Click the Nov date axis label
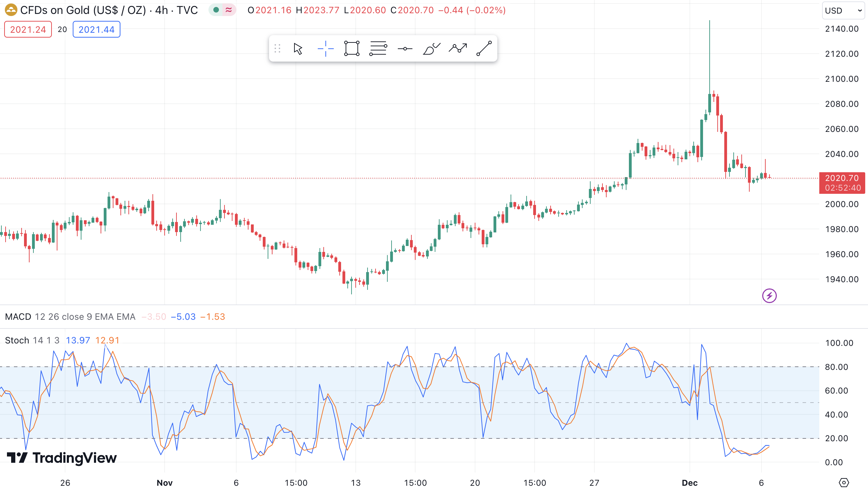868x492 pixels. (x=165, y=483)
